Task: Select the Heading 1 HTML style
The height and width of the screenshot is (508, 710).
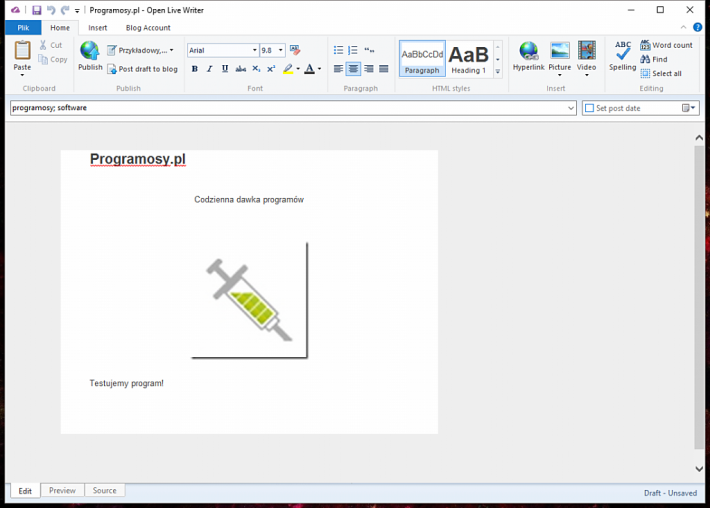Action: click(x=469, y=58)
